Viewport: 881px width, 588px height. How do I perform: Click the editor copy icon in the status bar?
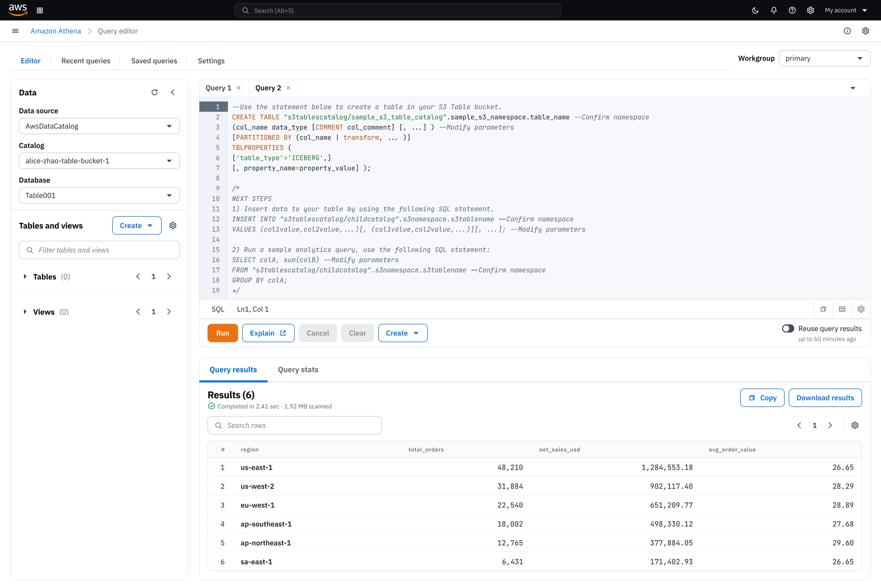[823, 309]
